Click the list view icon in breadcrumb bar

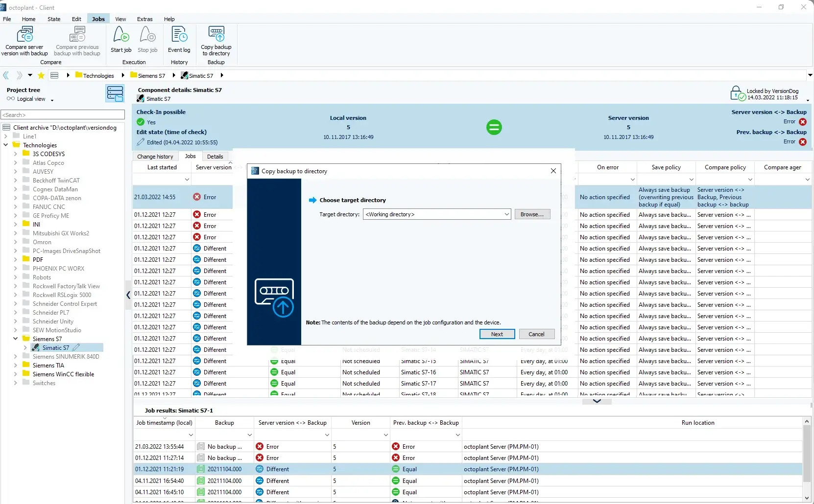[54, 75]
